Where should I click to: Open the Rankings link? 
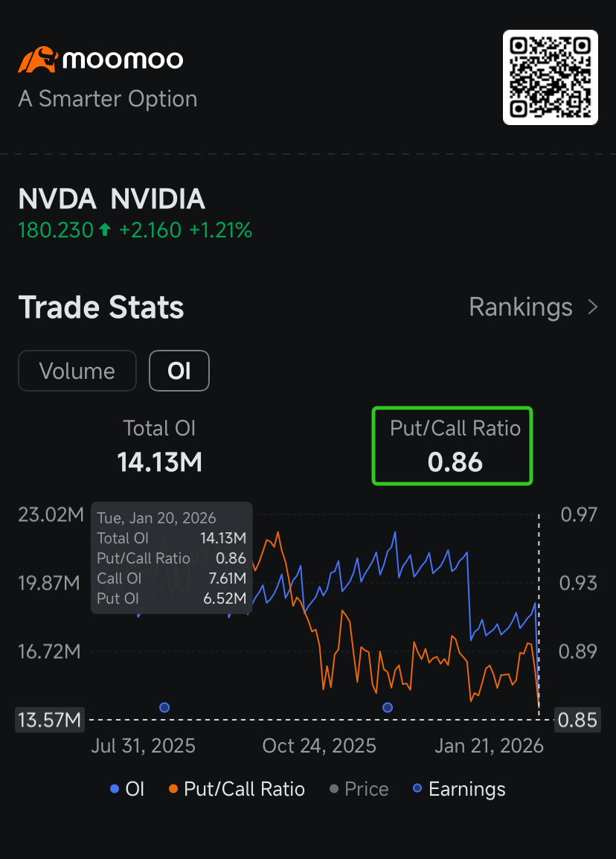(521, 307)
